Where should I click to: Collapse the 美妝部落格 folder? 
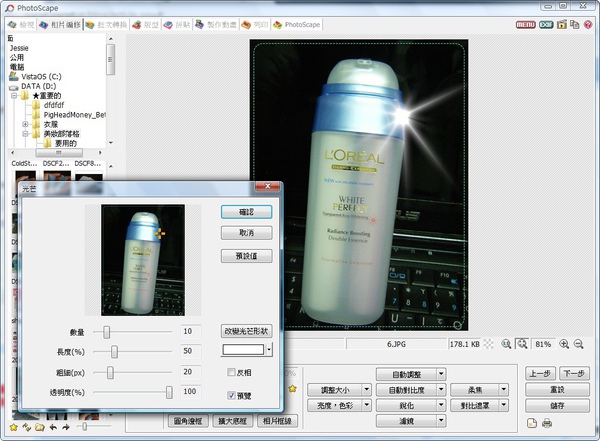point(25,134)
